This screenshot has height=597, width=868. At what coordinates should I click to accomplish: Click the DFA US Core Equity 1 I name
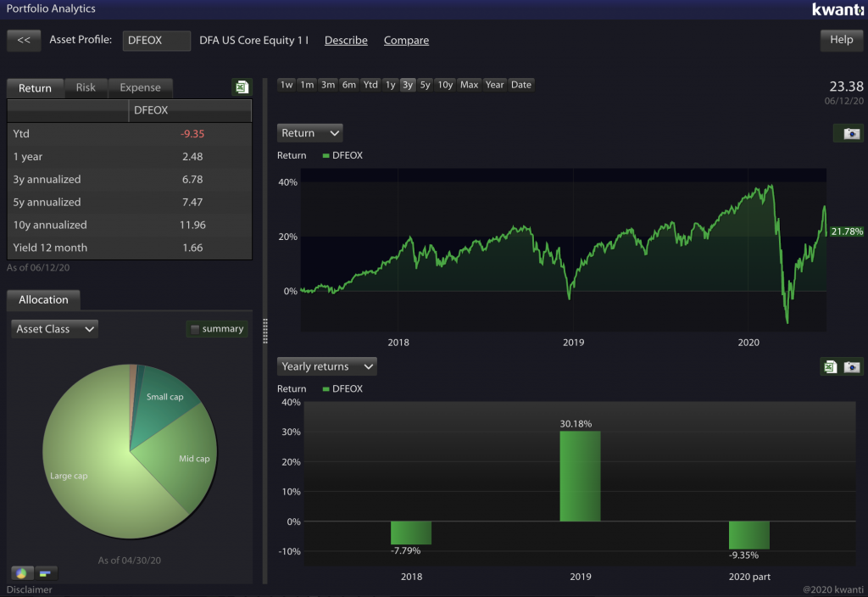tap(253, 41)
